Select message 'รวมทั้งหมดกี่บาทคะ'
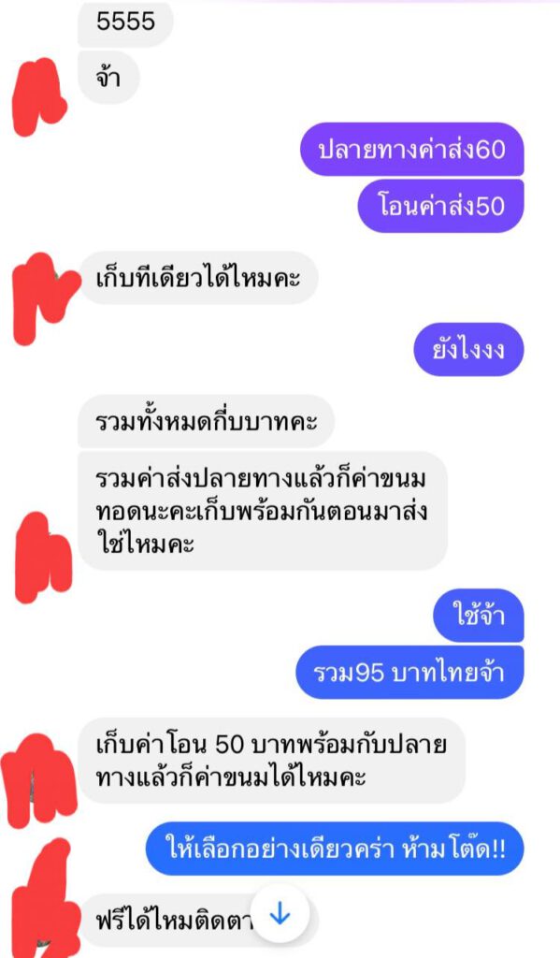Image resolution: width=560 pixels, height=958 pixels. click(207, 422)
